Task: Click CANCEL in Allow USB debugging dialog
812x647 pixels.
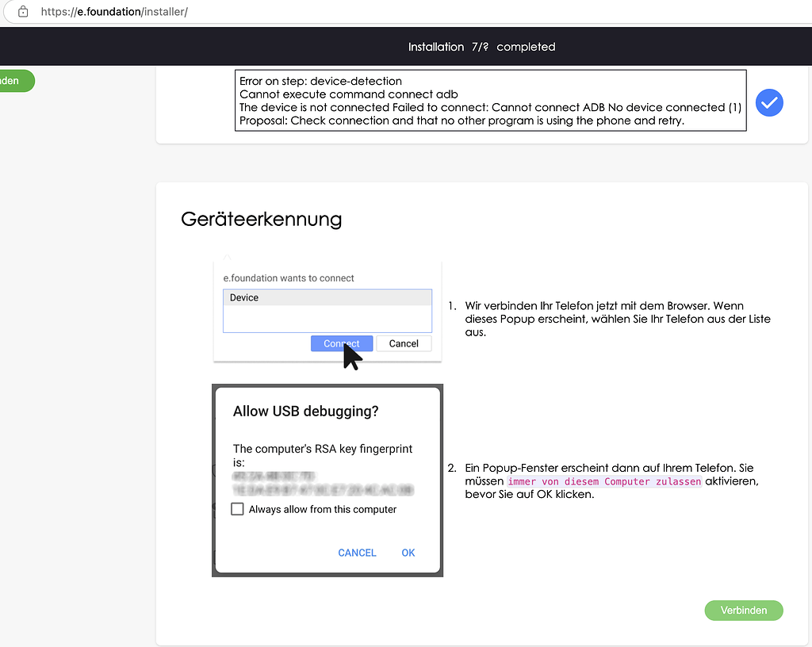Action: pos(357,553)
